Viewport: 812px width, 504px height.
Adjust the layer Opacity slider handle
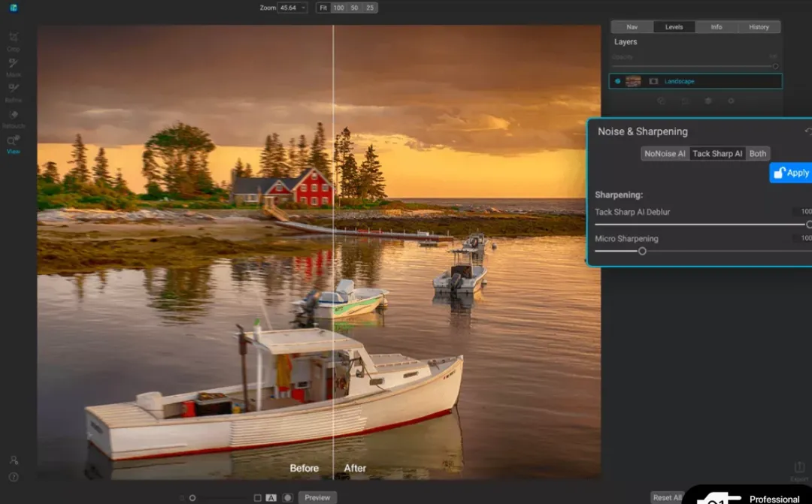click(775, 66)
